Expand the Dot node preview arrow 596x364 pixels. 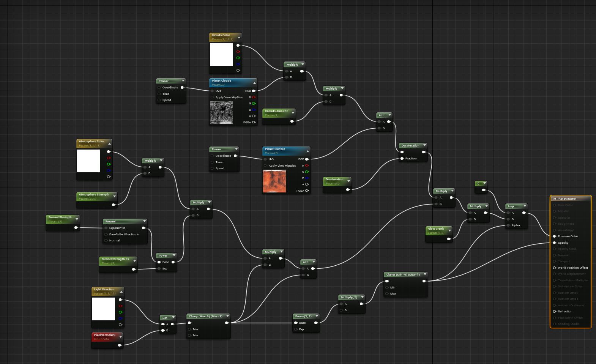point(173,317)
